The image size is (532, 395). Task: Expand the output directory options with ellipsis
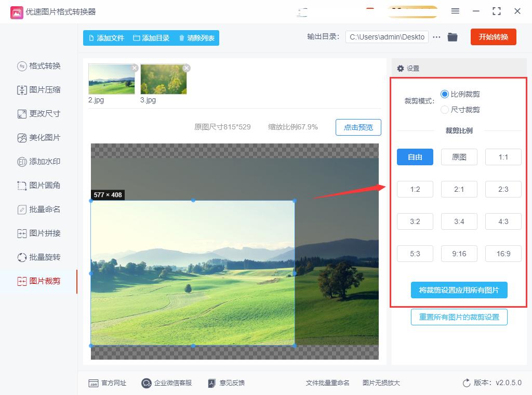click(x=436, y=37)
